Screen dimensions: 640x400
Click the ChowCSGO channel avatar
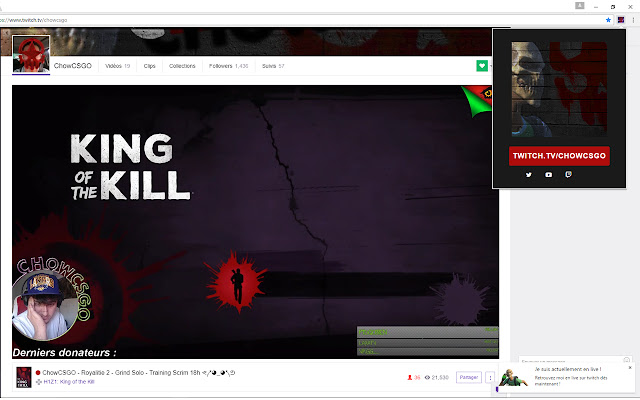coord(31,54)
